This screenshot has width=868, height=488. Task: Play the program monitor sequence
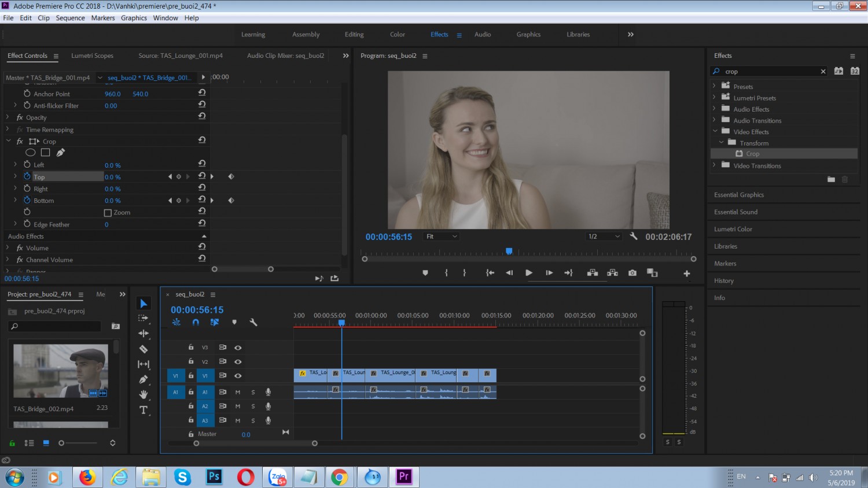pyautogui.click(x=529, y=273)
